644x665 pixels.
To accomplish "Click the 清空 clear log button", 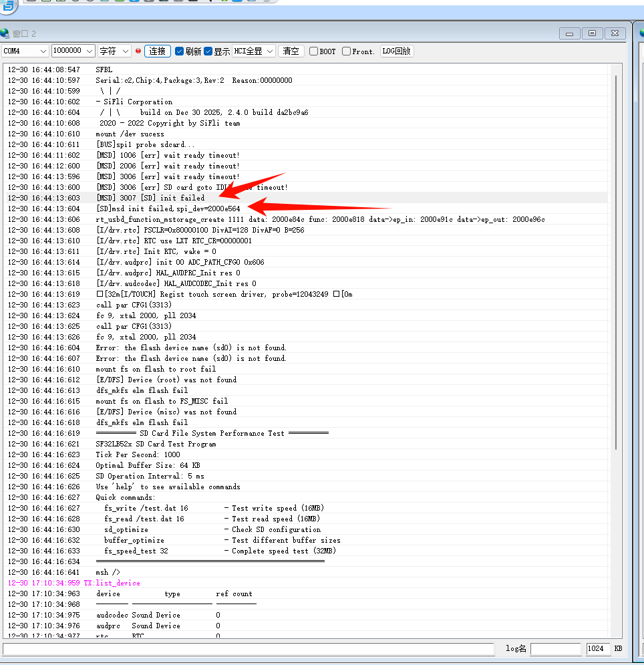I will click(x=291, y=51).
